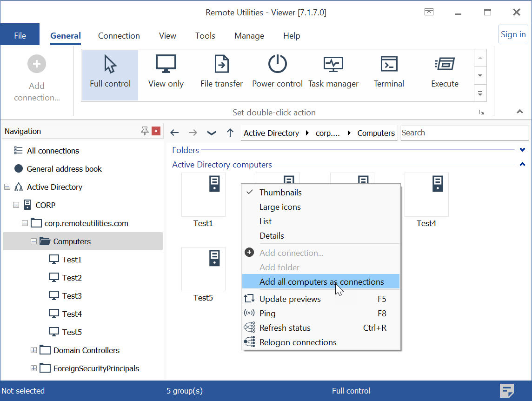Select Ping in the context menu
The width and height of the screenshot is (532, 401).
pyautogui.click(x=267, y=313)
